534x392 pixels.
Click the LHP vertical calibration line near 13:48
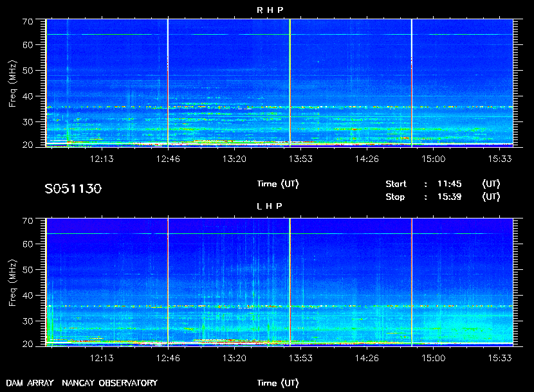coord(290,282)
